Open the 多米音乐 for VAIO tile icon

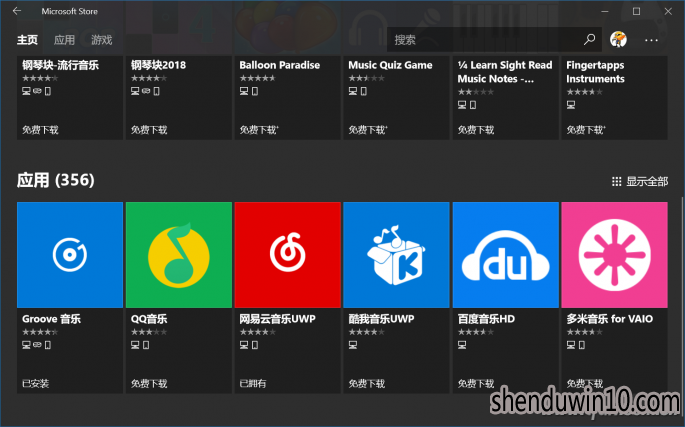pos(614,255)
